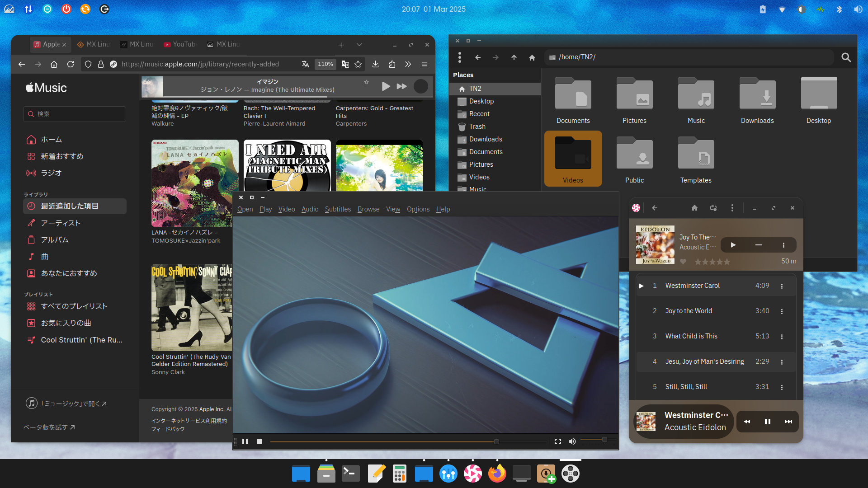The image size is (868, 488).
Task: Toggle fullscreen in the video player
Action: coord(557,441)
